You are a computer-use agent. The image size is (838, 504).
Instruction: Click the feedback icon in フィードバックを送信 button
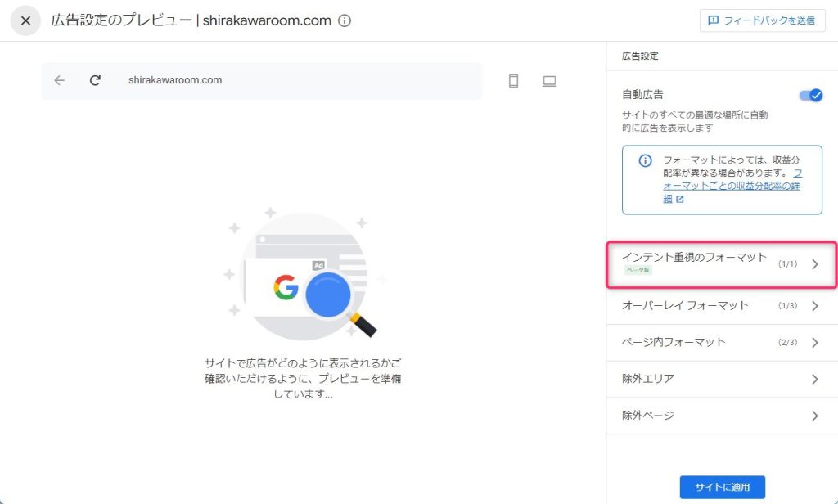tap(714, 20)
